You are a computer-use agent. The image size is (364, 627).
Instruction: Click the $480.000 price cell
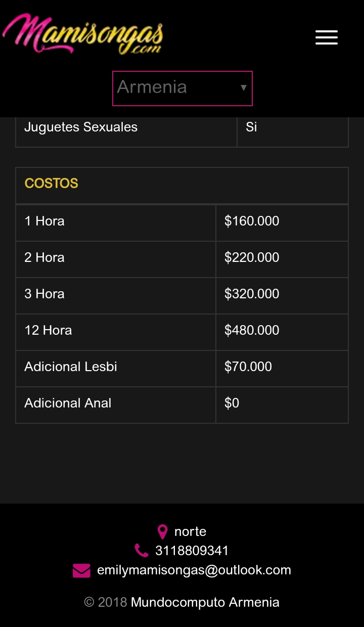click(x=252, y=330)
